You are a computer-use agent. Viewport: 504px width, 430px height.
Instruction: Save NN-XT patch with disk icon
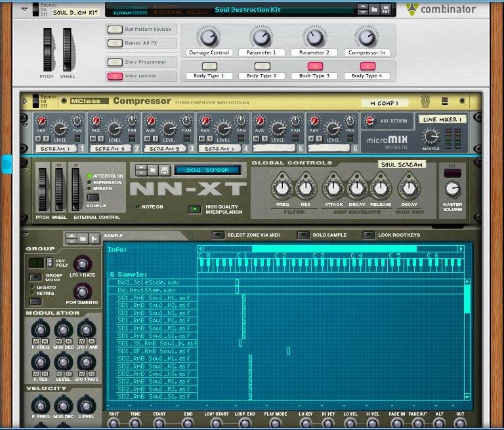164,170
